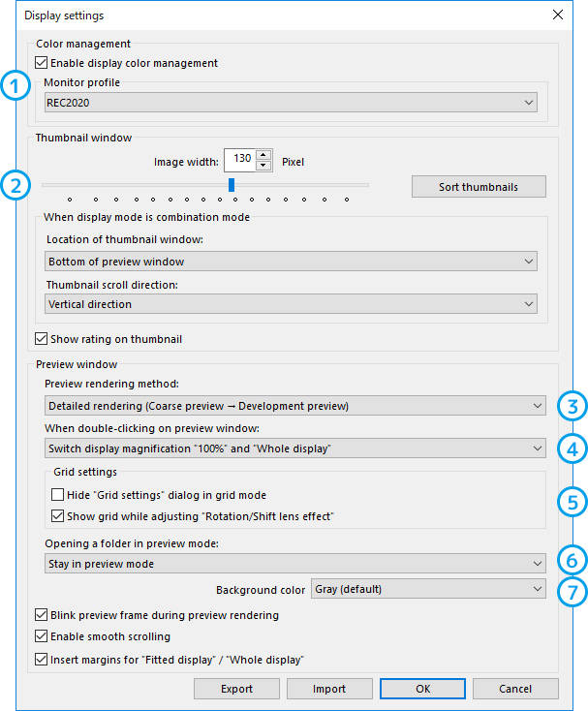The width and height of the screenshot is (588, 711).
Task: Toggle Show grid while adjusting Rotation/Shift lens effect
Action: coord(57,515)
